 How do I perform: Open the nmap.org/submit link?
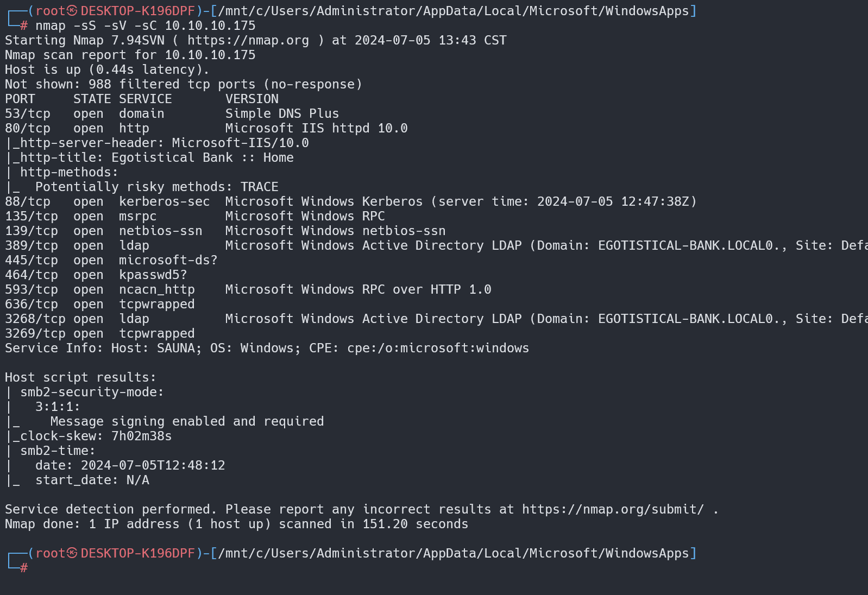coord(613,510)
